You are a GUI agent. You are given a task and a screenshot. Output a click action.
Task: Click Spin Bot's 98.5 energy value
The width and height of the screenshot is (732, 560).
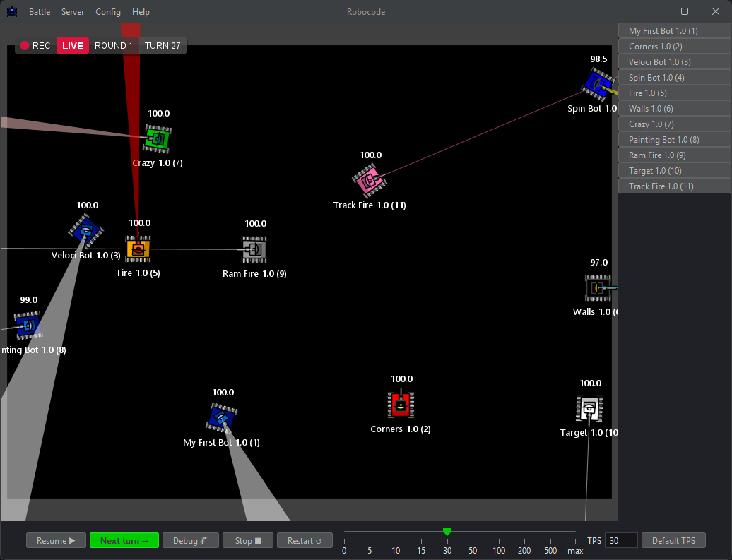click(x=598, y=59)
